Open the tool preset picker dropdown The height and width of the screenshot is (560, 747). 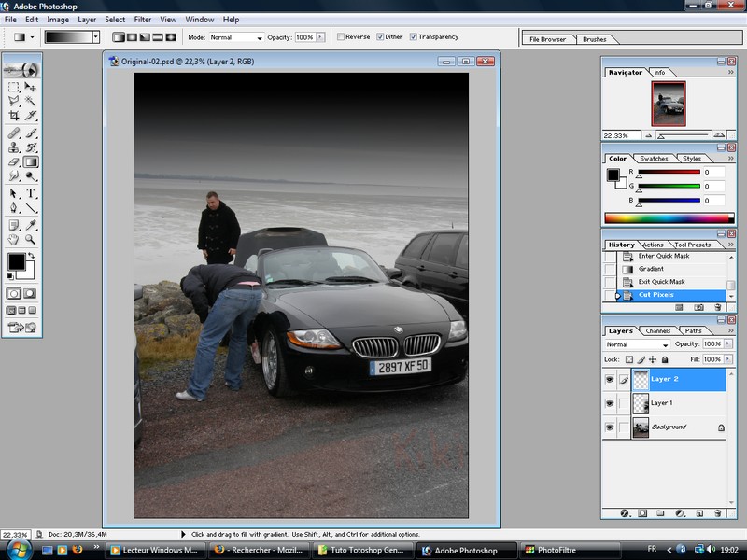coord(32,37)
